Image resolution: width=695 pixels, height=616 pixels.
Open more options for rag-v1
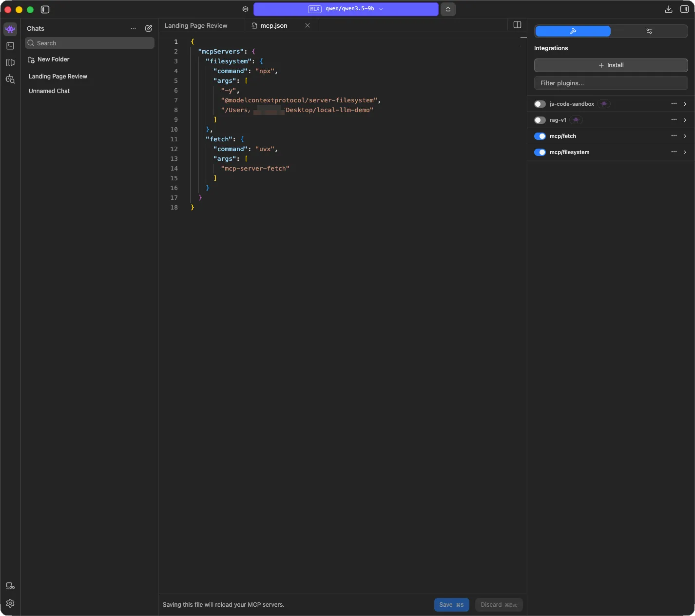[x=674, y=120]
